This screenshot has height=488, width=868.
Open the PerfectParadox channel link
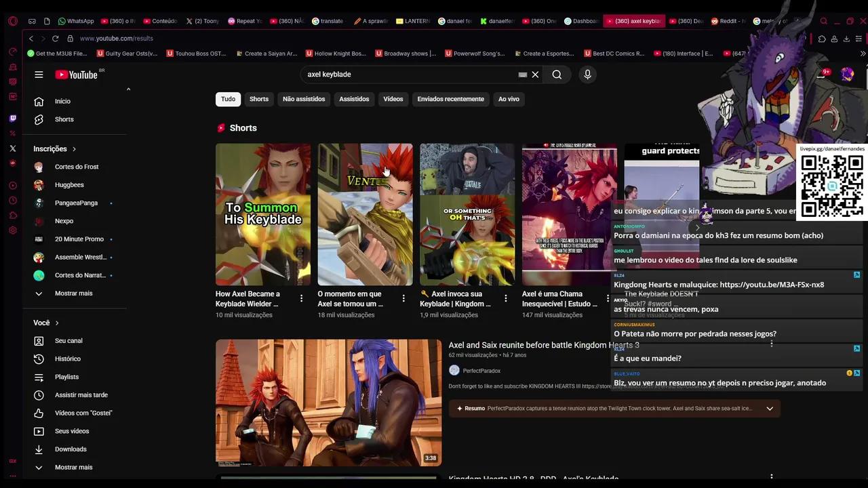(481, 371)
